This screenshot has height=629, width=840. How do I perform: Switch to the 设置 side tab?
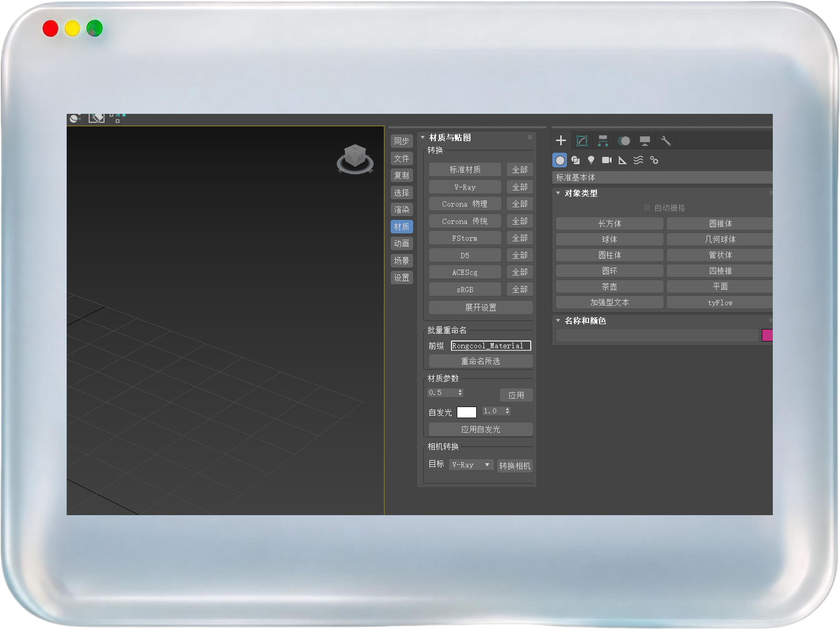[402, 278]
